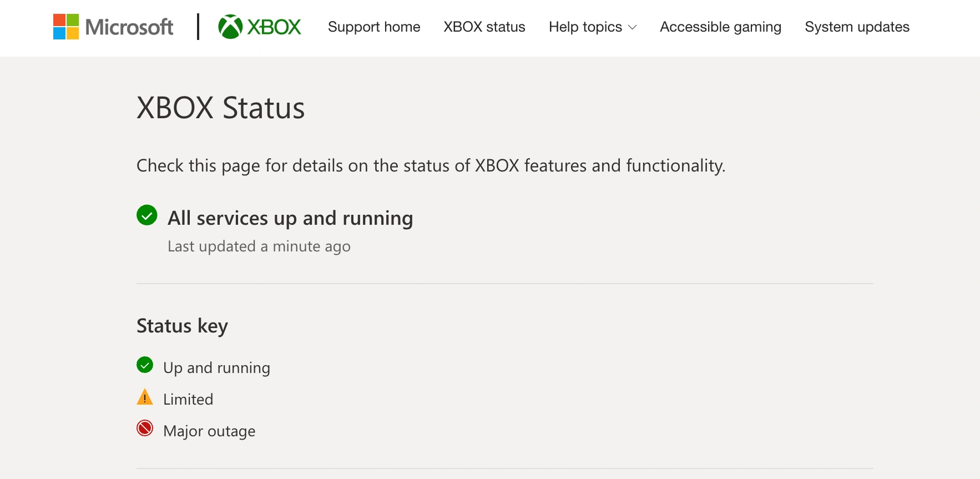980x479 pixels.
Task: Click the red Major outage icon
Action: tap(145, 428)
